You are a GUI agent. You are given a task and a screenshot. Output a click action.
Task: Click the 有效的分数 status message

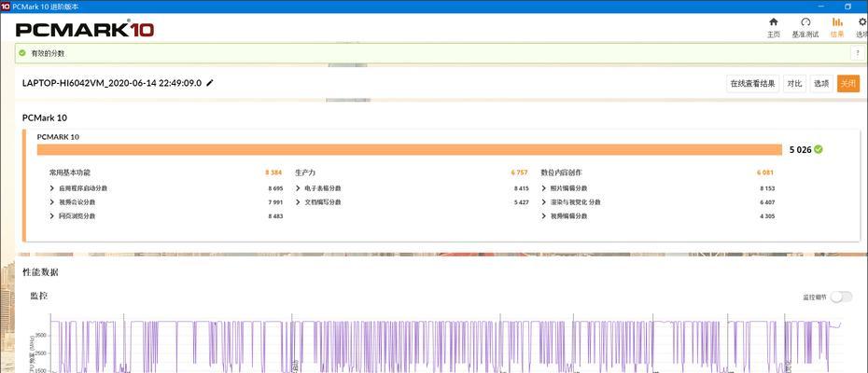48,54
